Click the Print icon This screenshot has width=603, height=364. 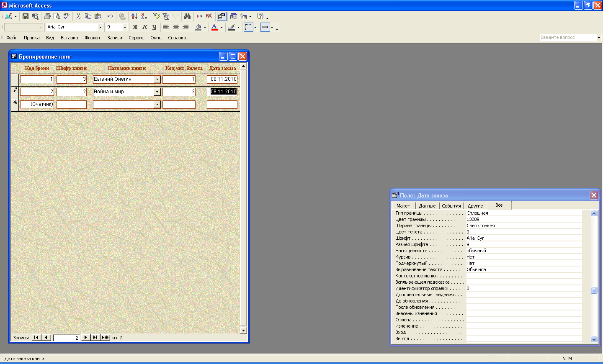[47, 16]
